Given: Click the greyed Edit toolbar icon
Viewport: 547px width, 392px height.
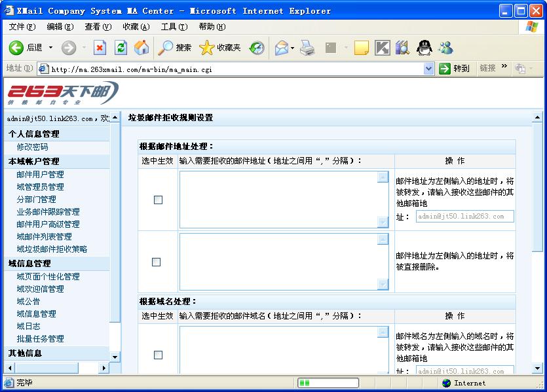Looking at the screenshot, I should click(330, 48).
